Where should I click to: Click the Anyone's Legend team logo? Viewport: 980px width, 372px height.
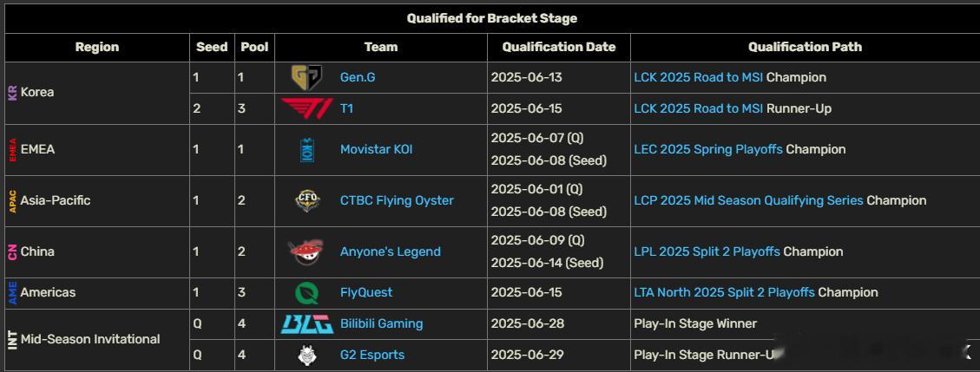[x=307, y=252]
